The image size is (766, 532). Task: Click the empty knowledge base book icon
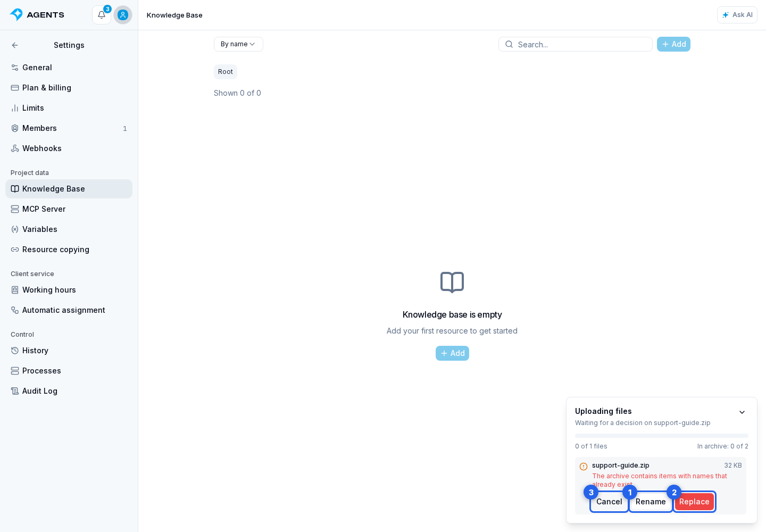click(x=452, y=282)
